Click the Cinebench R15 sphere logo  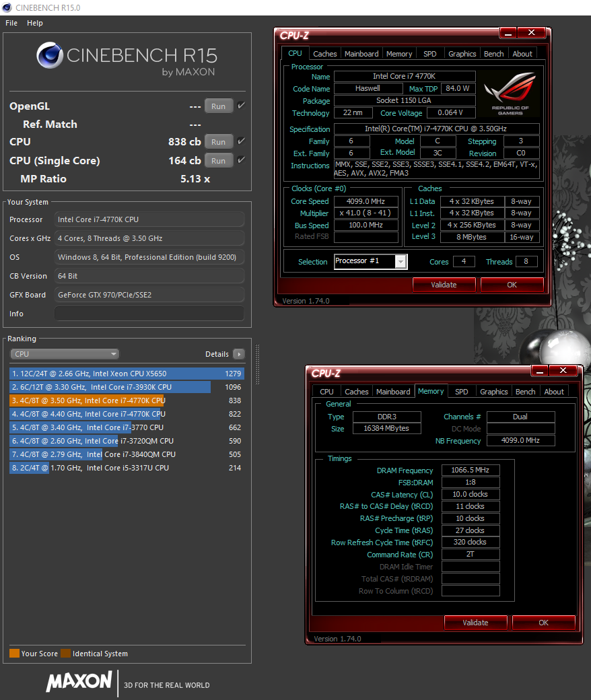pyautogui.click(x=50, y=55)
